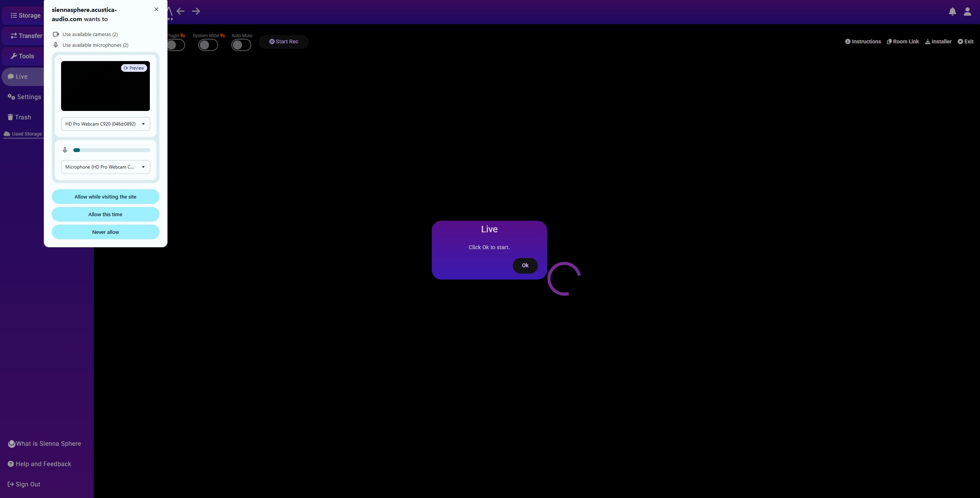The height and width of the screenshot is (498, 980).
Task: Click the notifications bell icon
Action: click(x=952, y=12)
